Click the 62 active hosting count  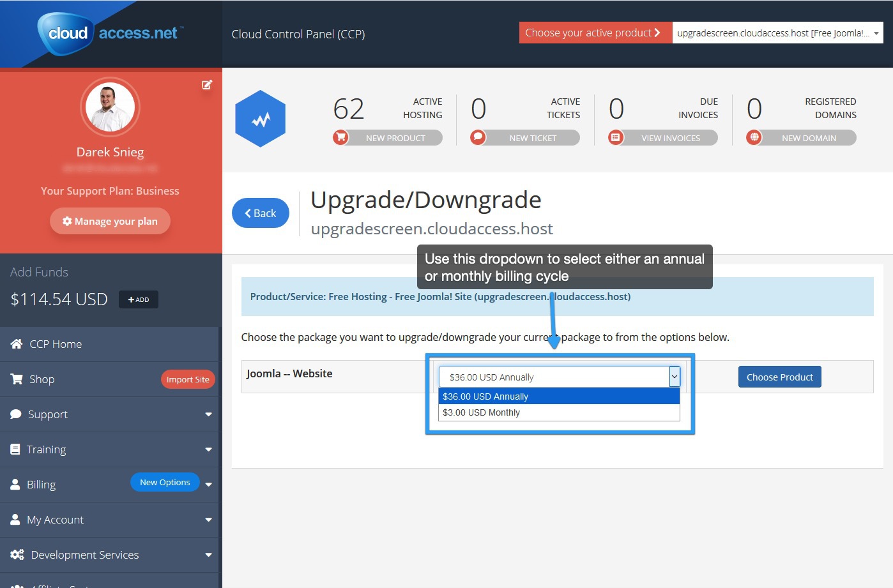349,109
